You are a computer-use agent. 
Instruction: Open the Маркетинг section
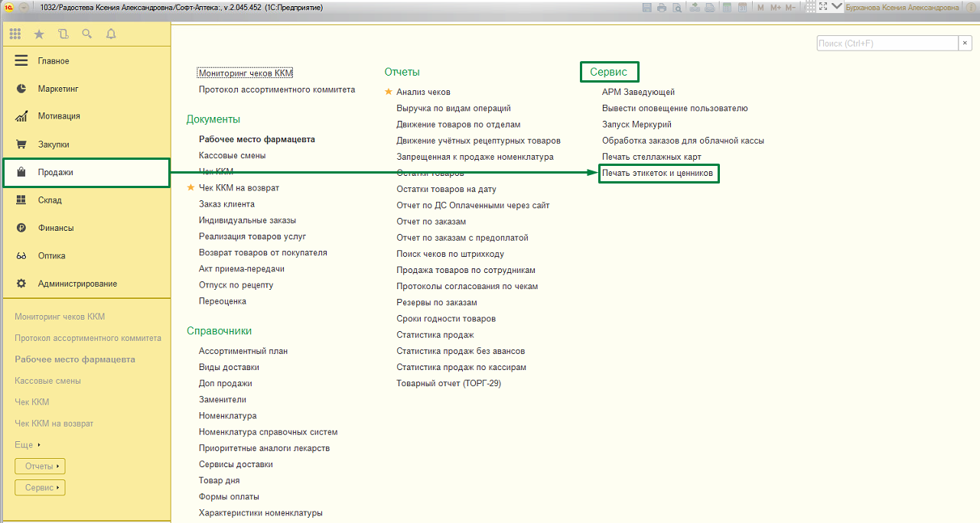(x=58, y=89)
